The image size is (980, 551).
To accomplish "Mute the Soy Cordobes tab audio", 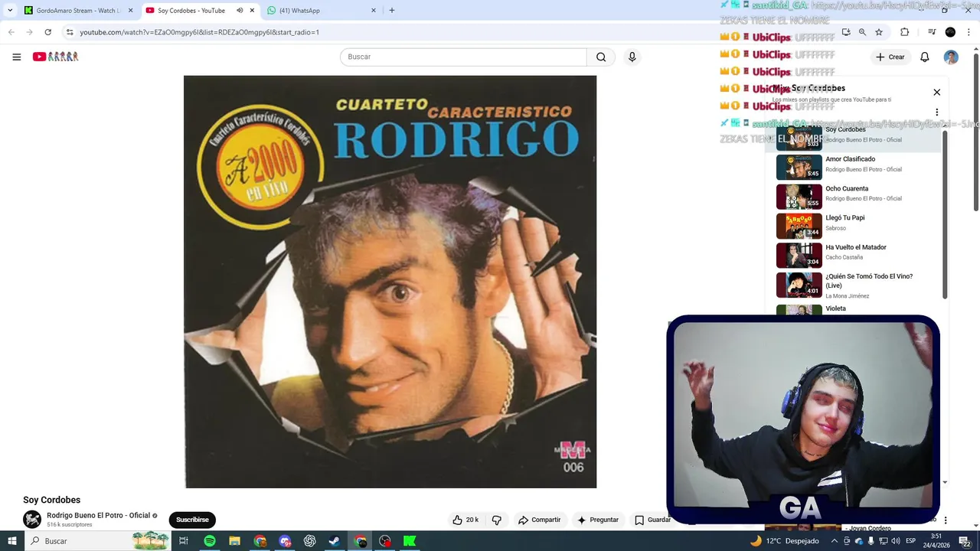I will (240, 11).
